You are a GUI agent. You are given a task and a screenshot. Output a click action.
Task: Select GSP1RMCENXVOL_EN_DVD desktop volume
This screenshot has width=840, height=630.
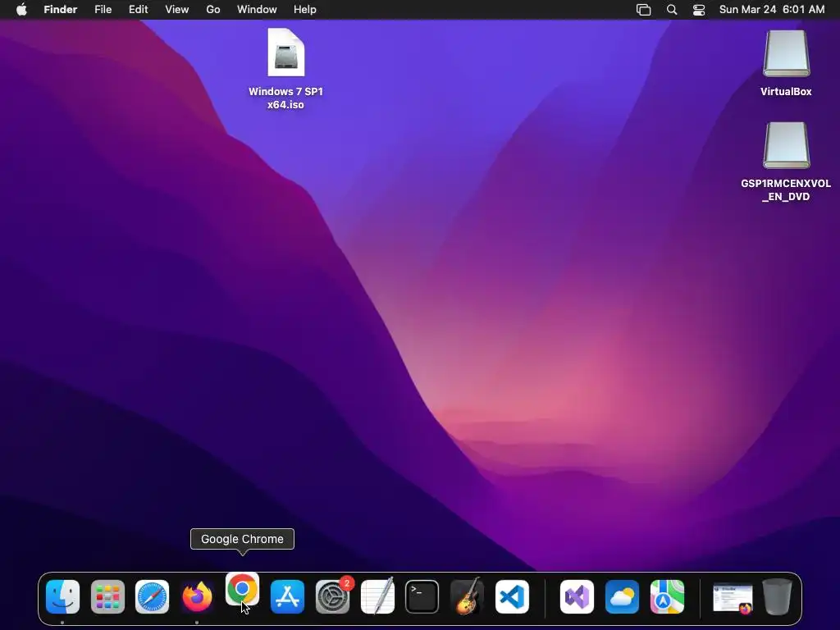coord(786,162)
